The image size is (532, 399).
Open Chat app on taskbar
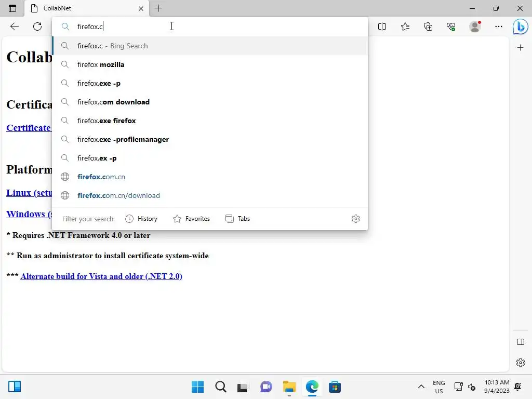pyautogui.click(x=266, y=387)
